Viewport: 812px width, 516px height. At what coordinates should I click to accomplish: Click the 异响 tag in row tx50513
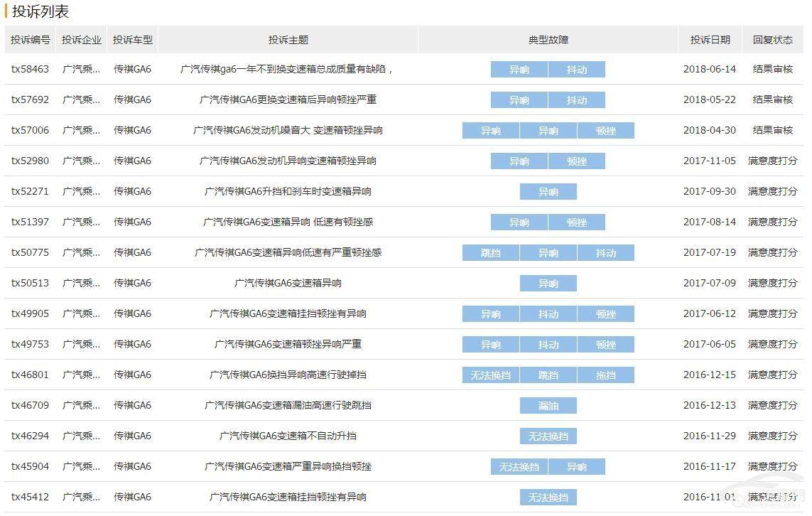(548, 284)
